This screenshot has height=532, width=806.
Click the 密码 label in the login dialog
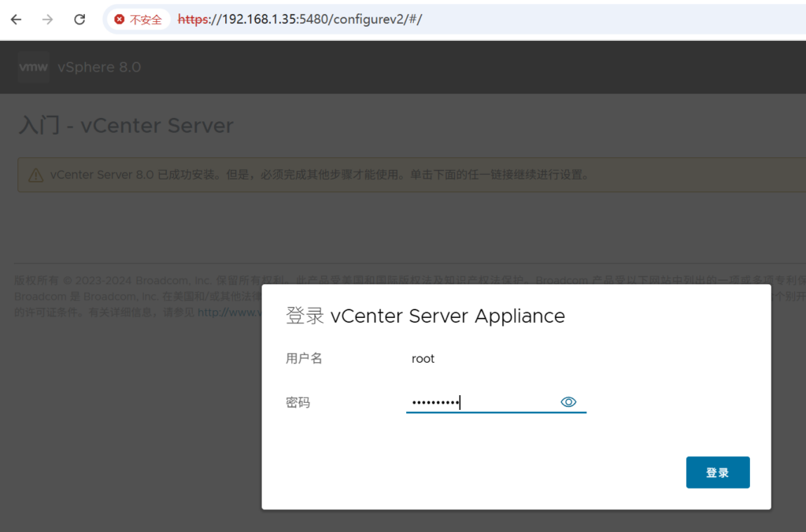click(298, 402)
